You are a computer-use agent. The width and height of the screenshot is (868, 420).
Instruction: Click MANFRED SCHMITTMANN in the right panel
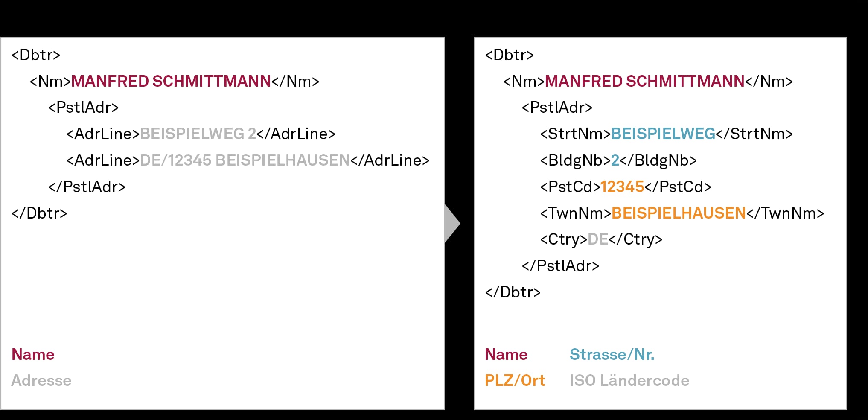645,82
